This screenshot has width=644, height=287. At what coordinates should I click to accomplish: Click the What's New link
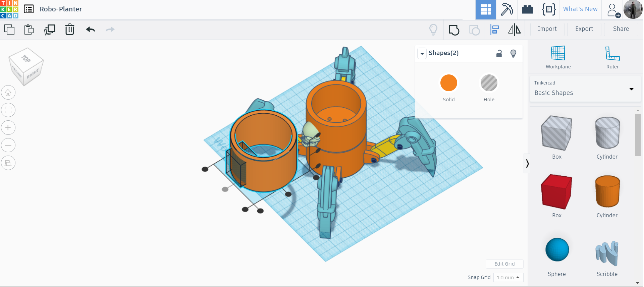pyautogui.click(x=580, y=9)
